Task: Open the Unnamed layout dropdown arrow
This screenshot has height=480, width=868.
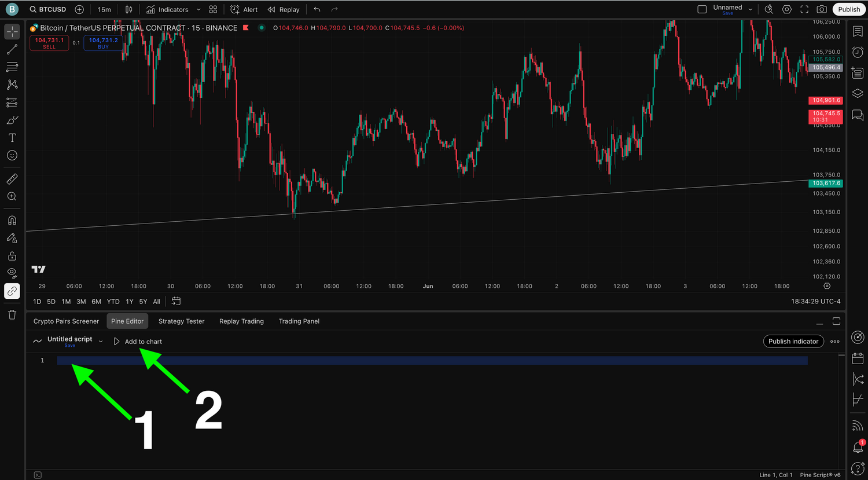Action: pyautogui.click(x=751, y=9)
